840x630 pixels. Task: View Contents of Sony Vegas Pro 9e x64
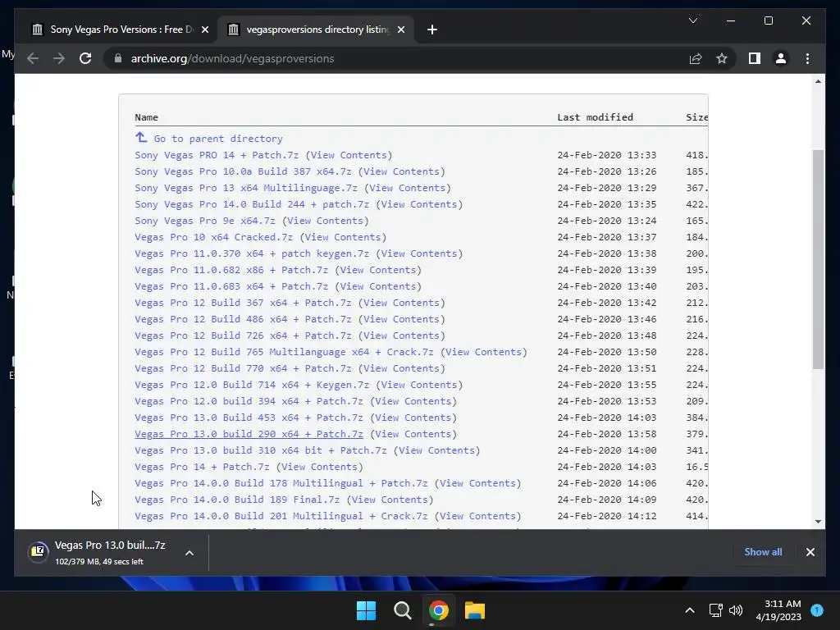[x=325, y=220]
